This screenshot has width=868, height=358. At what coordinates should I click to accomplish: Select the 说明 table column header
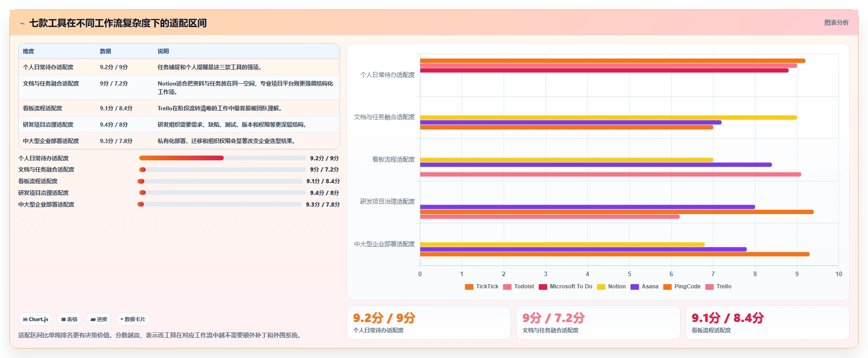[x=163, y=51]
